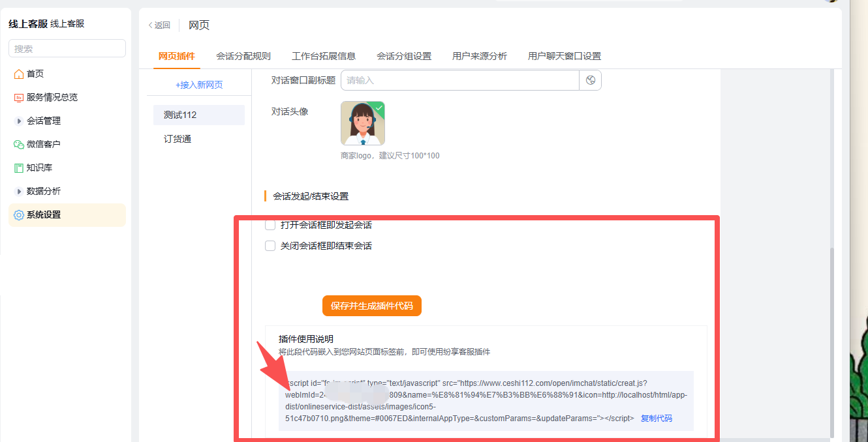Open the 用户聊天窗口设置 tab
This screenshot has height=442, width=868.
tap(565, 56)
